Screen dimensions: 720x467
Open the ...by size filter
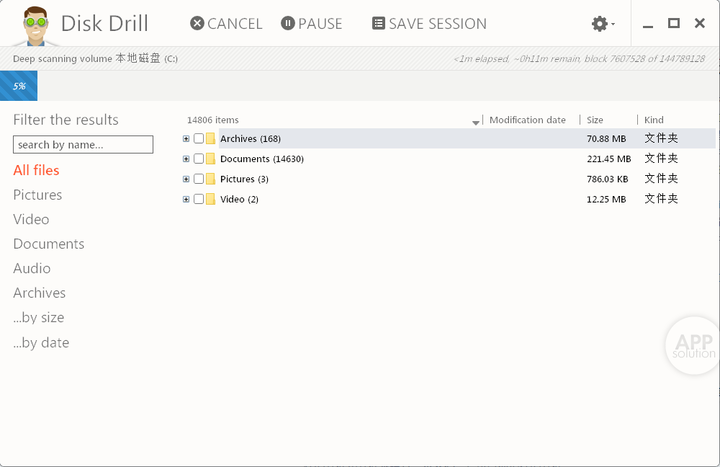pos(39,318)
